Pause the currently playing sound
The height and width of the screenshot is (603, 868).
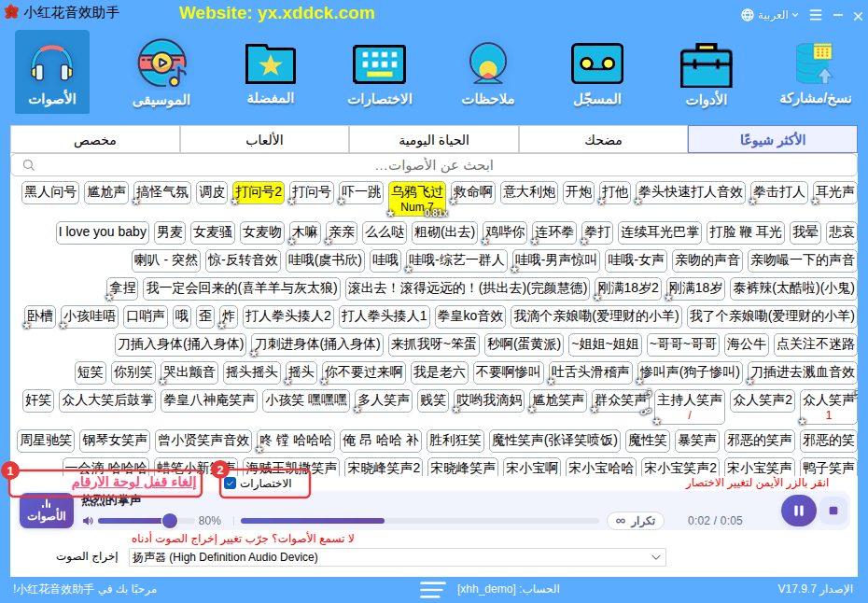pos(798,511)
